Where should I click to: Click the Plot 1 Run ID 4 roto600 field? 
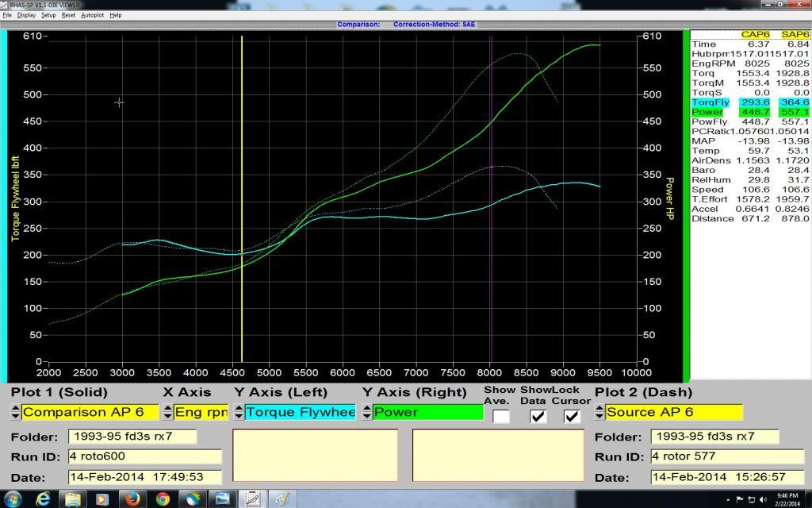tap(145, 456)
